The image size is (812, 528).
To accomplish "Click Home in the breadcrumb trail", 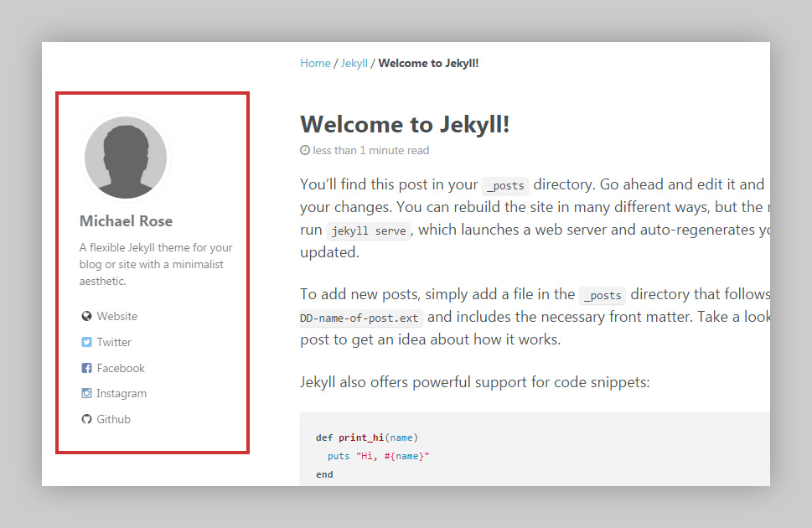I will coord(314,63).
